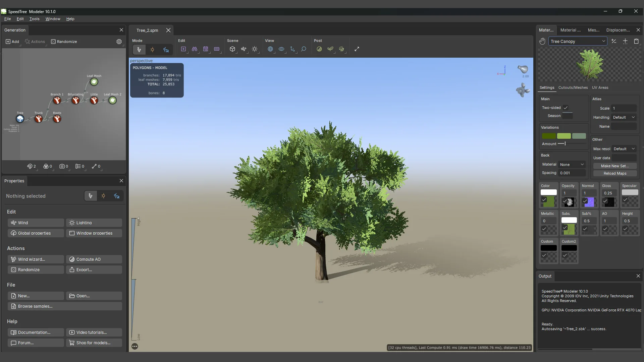Toggle the Normal map checkbox
This screenshot has width=644, height=362.
click(585, 201)
